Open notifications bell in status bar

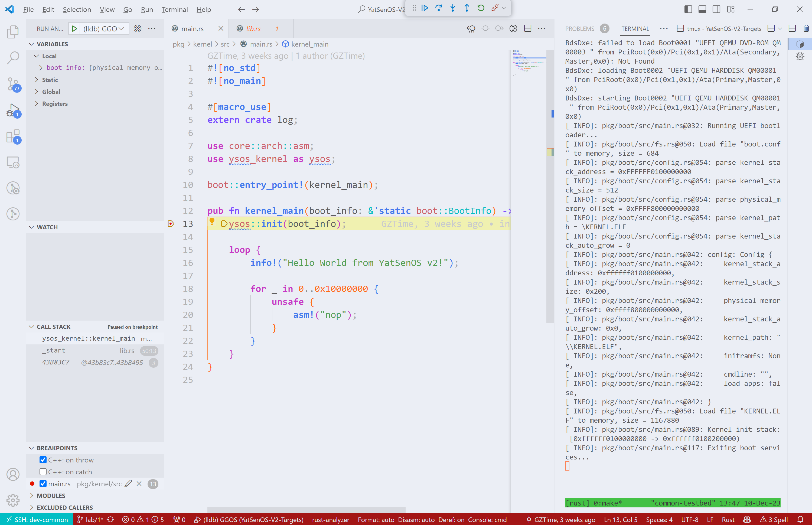click(800, 520)
